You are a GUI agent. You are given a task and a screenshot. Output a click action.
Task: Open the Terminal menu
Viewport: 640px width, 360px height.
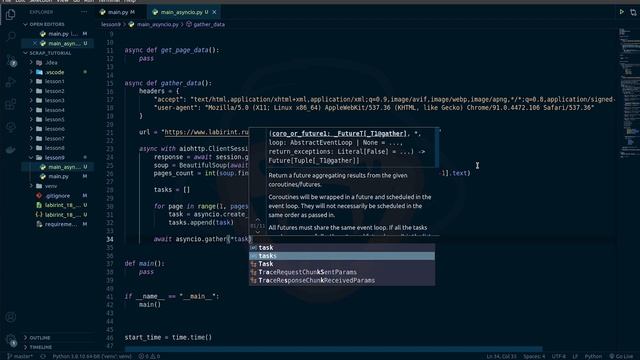click(109, 1)
